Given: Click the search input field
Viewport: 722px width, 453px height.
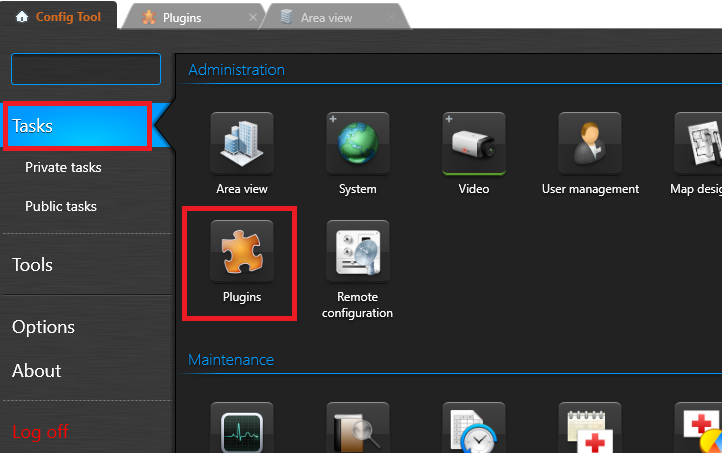Looking at the screenshot, I should pos(86,69).
